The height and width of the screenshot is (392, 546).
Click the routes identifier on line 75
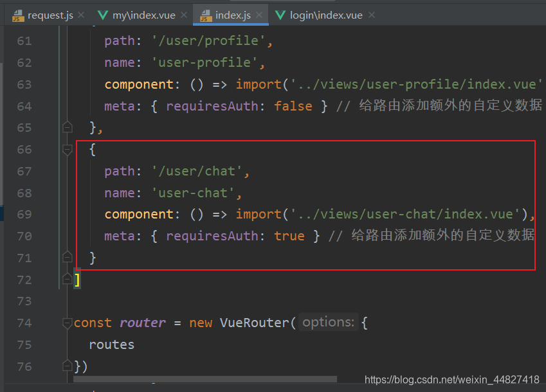coord(111,344)
